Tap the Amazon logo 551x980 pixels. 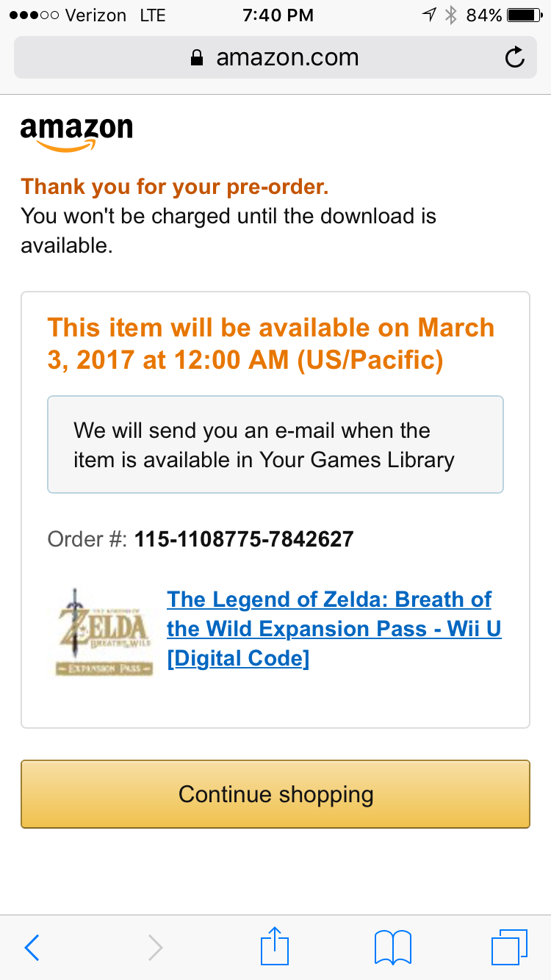point(76,134)
